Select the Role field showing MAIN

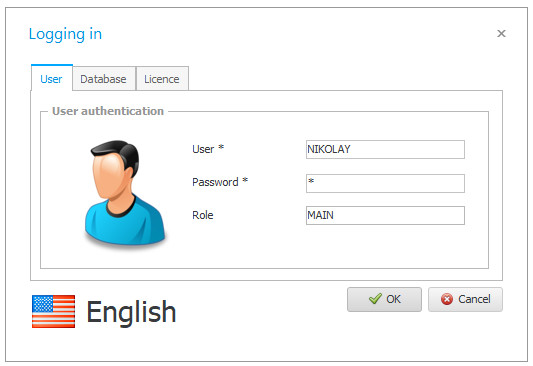pos(385,215)
